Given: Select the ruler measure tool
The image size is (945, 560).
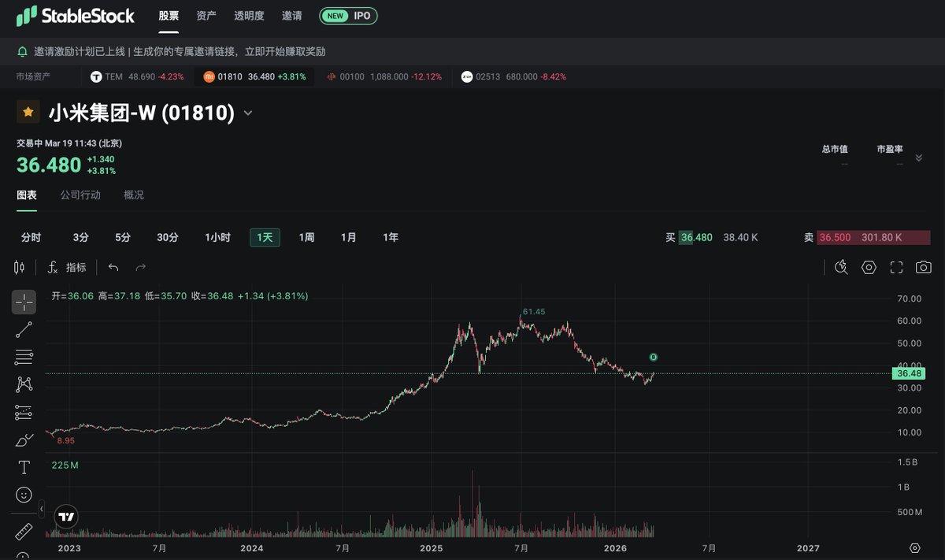Looking at the screenshot, I should (x=24, y=531).
